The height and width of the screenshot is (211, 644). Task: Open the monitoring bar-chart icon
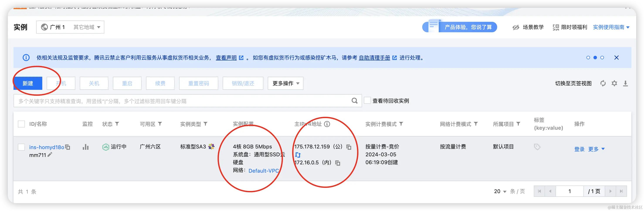[x=86, y=147]
